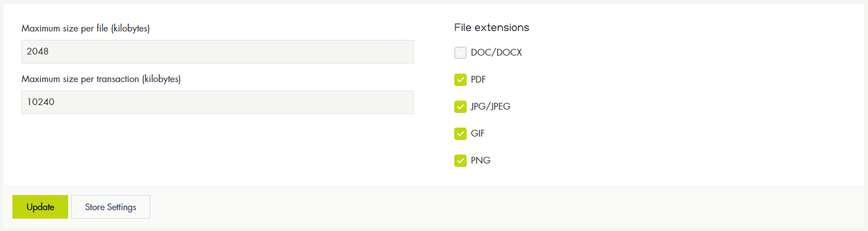Focus the Maximum size per transaction input
Viewport: 868px width, 231px height.
[x=217, y=102]
